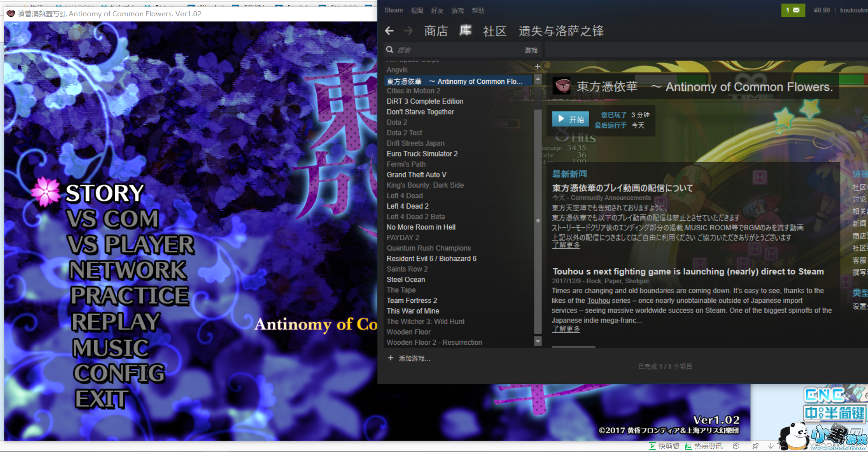Click the game list scroll down arrow
This screenshot has height=452, width=868.
tap(537, 342)
